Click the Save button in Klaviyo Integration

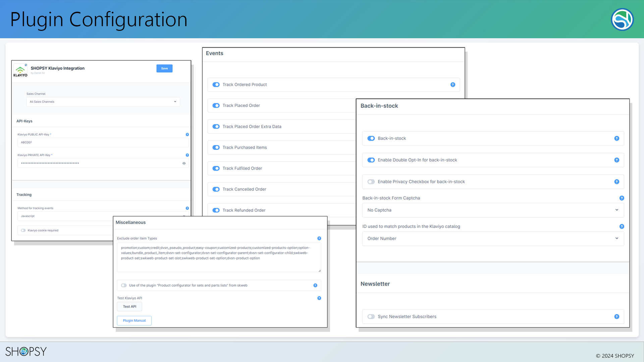[x=164, y=68]
